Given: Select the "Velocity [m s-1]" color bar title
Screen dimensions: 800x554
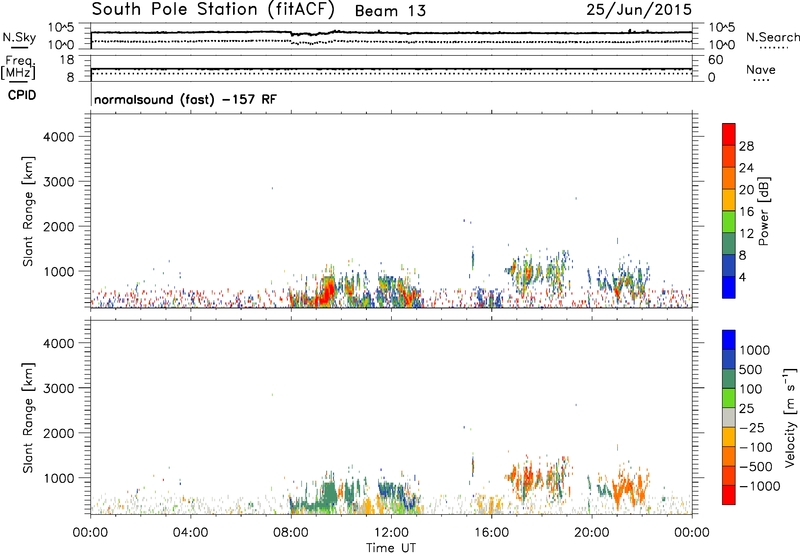Looking at the screenshot, I should coord(790,418).
